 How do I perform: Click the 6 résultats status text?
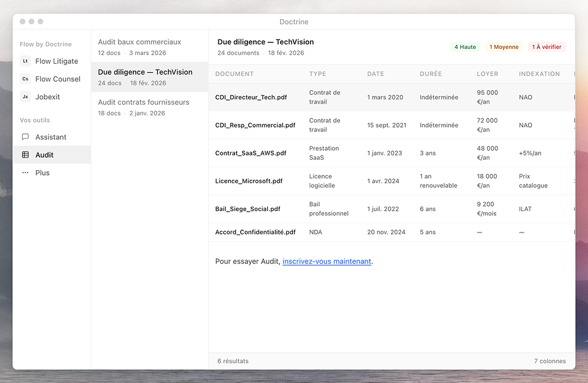click(233, 361)
